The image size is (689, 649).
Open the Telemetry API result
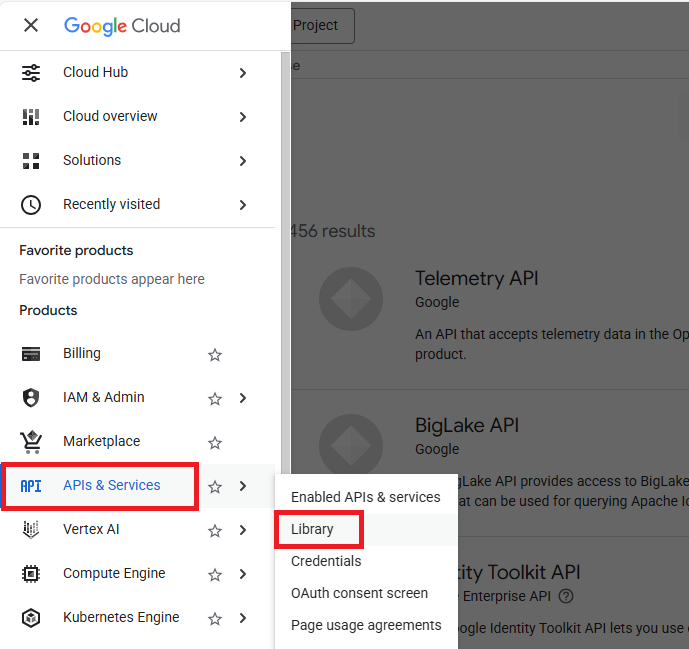[x=476, y=279]
